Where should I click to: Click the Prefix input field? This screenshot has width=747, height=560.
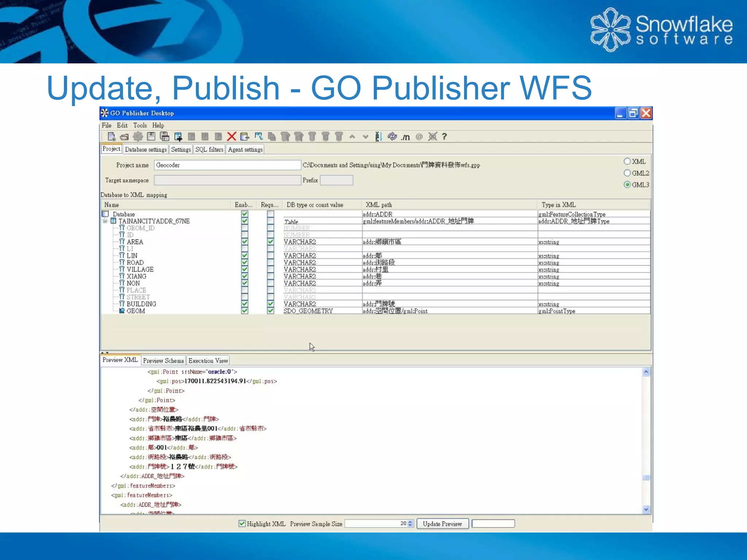(x=336, y=180)
